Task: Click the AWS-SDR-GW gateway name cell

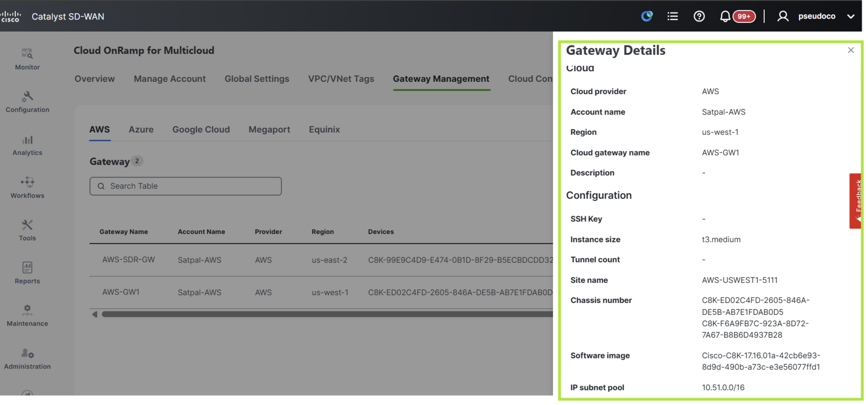Action: point(128,259)
